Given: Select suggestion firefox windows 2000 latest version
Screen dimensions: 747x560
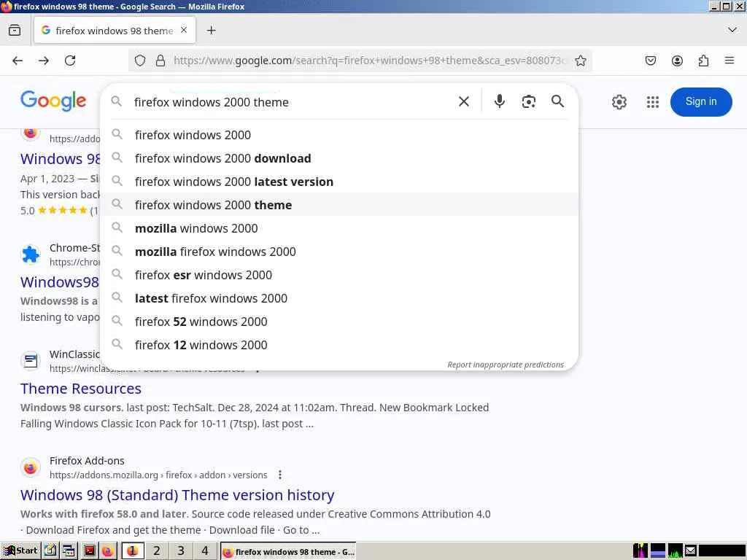Looking at the screenshot, I should (x=340, y=182).
